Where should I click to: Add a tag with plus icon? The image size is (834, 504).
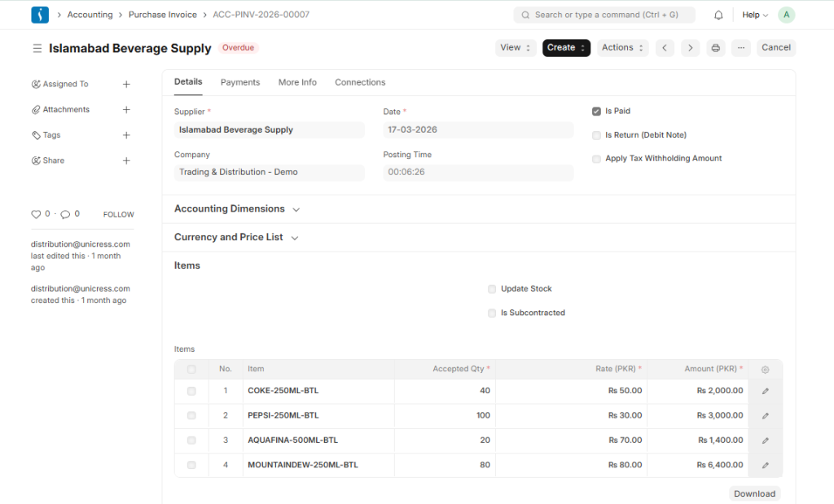[126, 135]
